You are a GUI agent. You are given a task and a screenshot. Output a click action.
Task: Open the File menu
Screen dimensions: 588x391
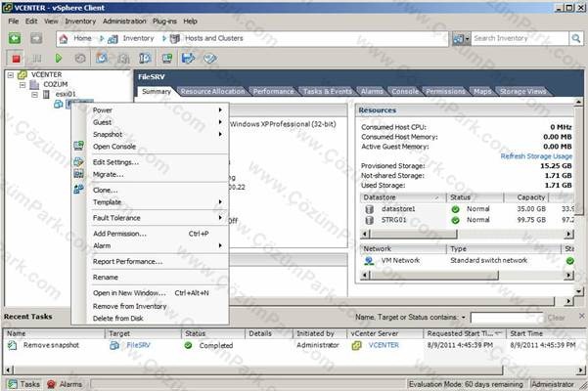14,22
